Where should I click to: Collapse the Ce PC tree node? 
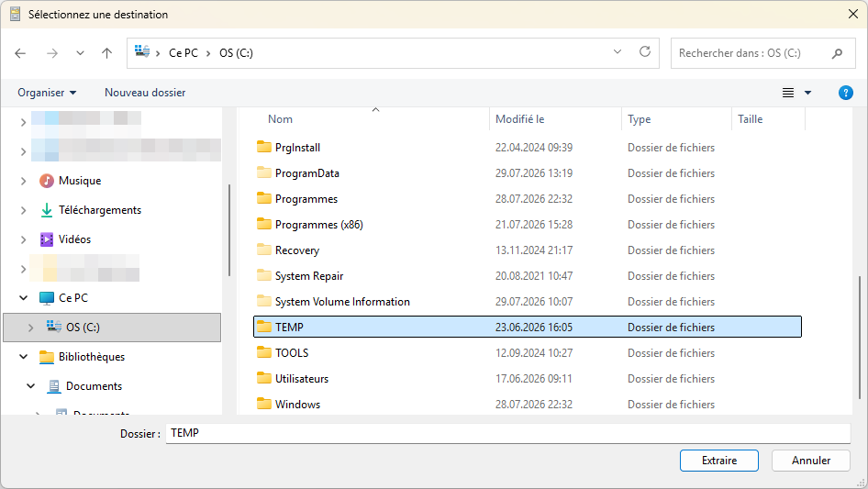tap(23, 298)
